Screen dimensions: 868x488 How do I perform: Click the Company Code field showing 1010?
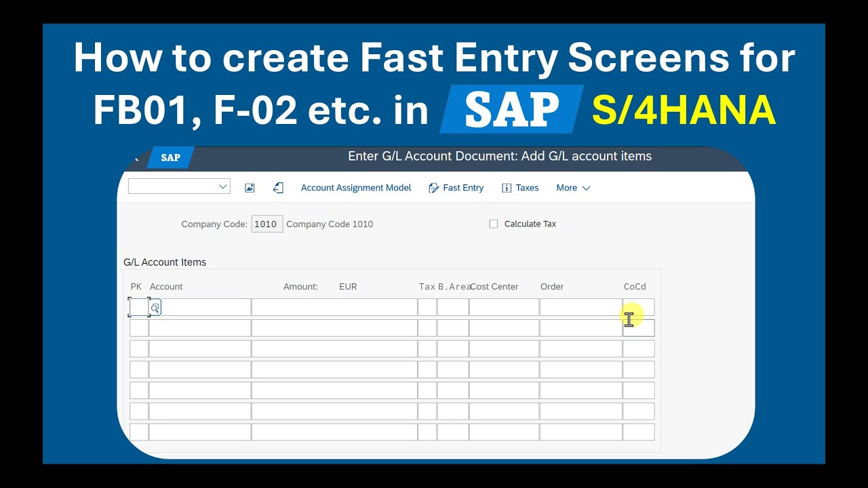[267, 224]
